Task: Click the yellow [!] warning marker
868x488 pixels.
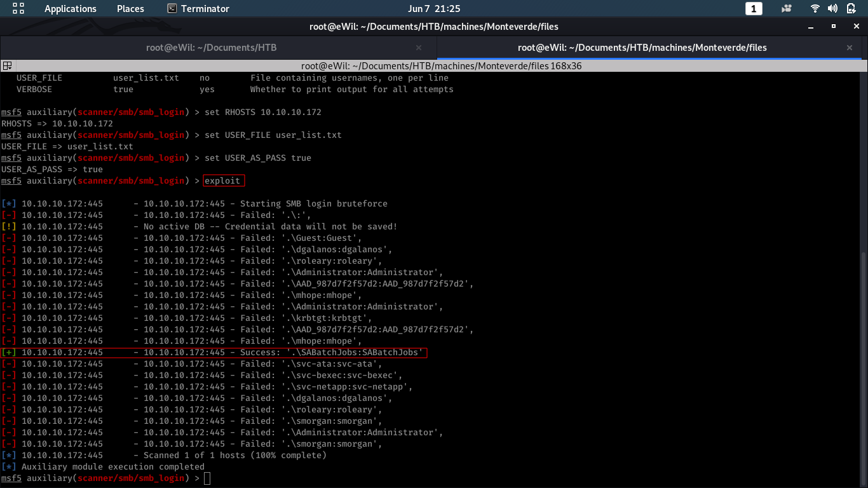Action: (x=9, y=227)
